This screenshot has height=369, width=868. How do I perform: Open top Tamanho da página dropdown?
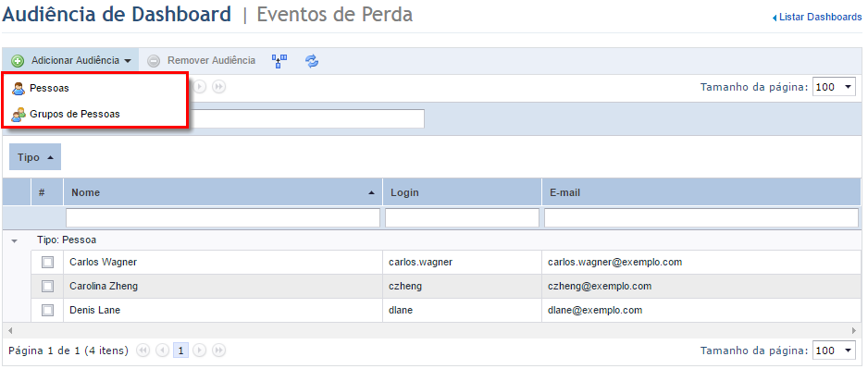tap(835, 87)
